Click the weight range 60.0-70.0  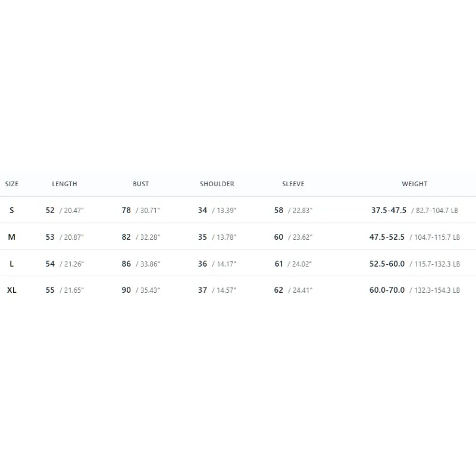(387, 290)
